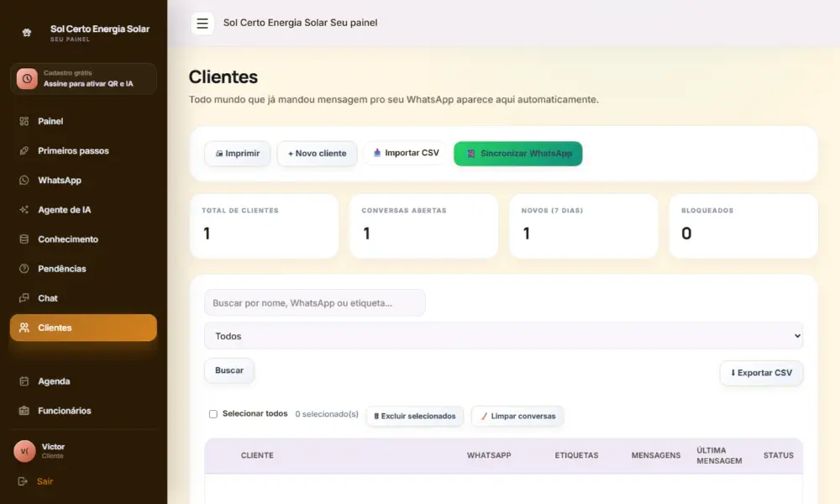
Task: Click the Conhecimento database icon
Action: (x=24, y=239)
